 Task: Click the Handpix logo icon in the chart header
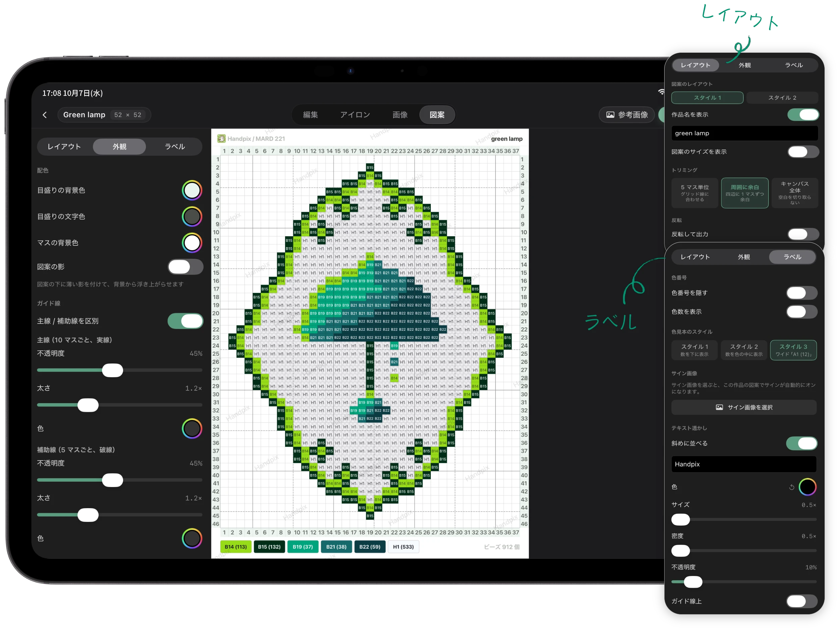[x=221, y=139]
